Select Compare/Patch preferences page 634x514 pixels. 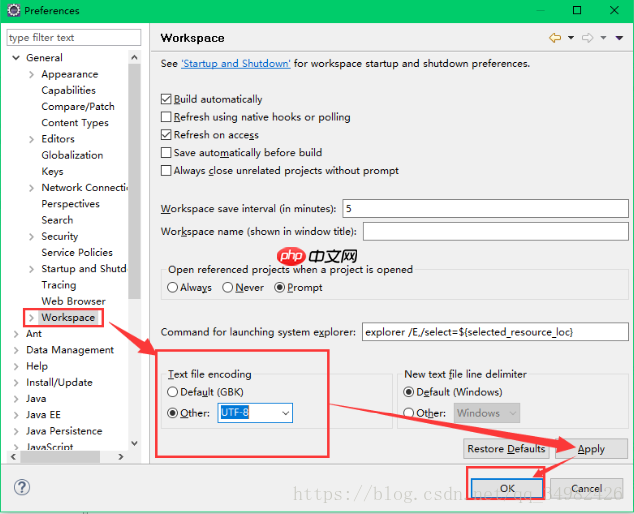point(78,106)
